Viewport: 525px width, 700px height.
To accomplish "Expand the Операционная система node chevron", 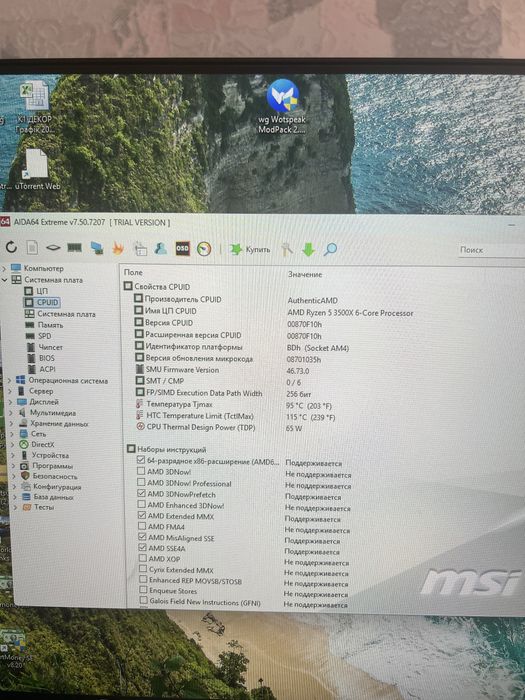I will point(10,380).
